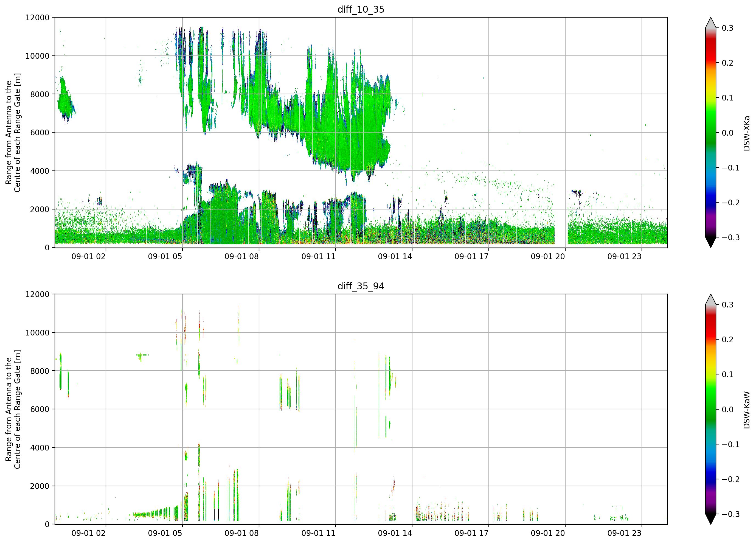The image size is (756, 543).
Task: Click the −0.1 tick on DSW-XKa colorbar
Action: click(731, 168)
